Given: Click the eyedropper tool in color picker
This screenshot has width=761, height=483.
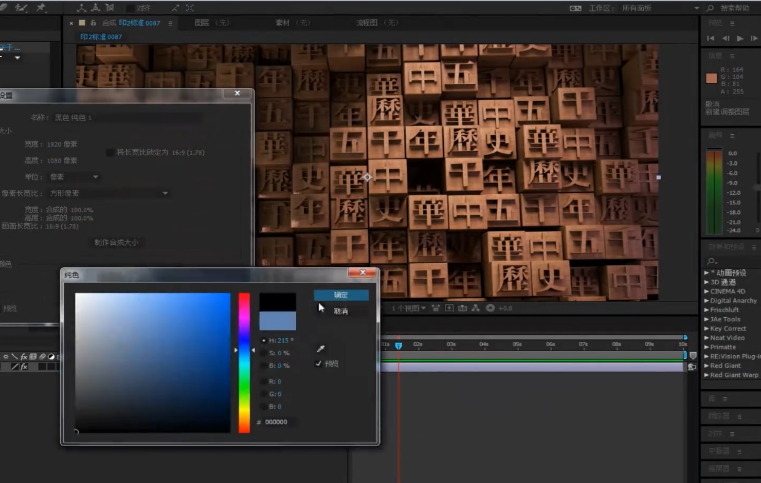Looking at the screenshot, I should point(320,349).
